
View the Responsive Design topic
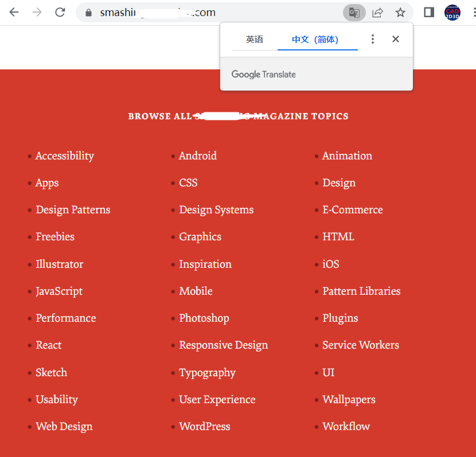point(224,346)
